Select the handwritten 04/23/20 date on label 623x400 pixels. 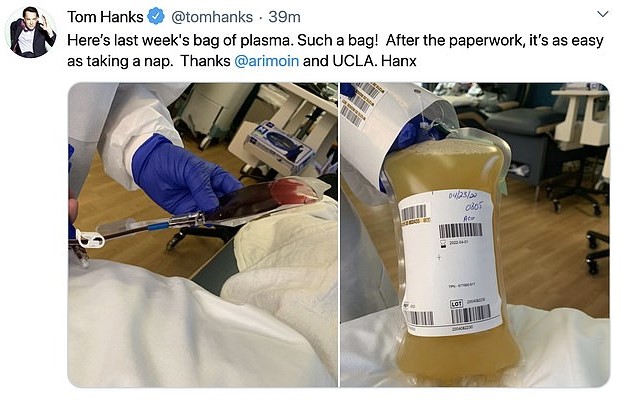pyautogui.click(x=463, y=195)
